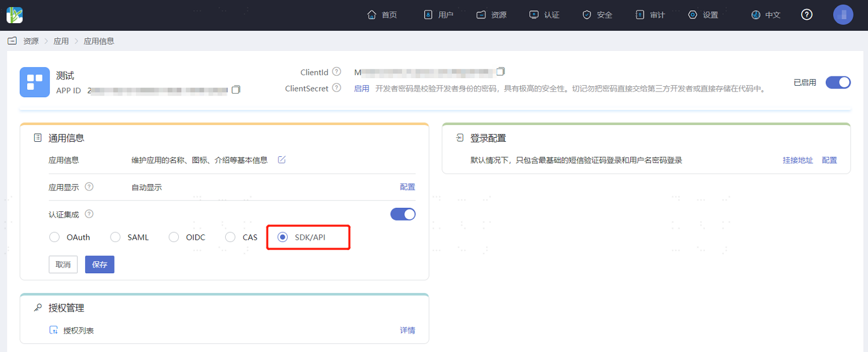Click the 授权列表 row icon
Viewport: 868px width, 352px height.
coord(53,330)
